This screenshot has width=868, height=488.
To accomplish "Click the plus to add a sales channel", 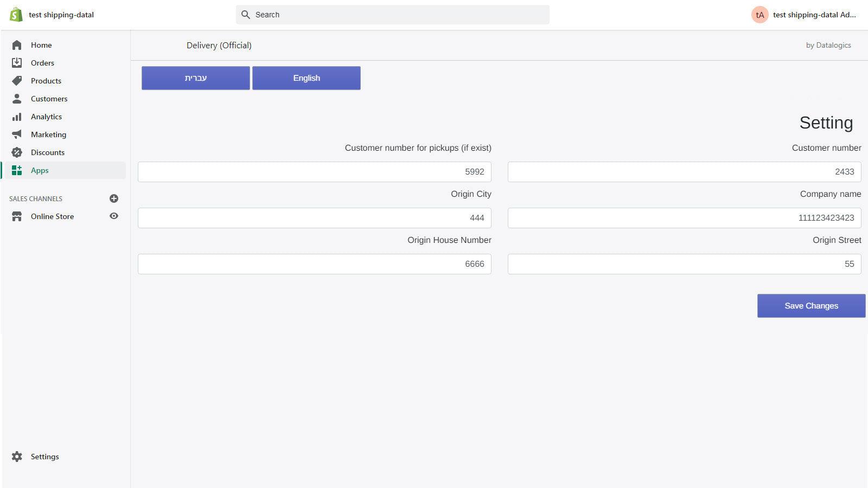I will (113, 198).
